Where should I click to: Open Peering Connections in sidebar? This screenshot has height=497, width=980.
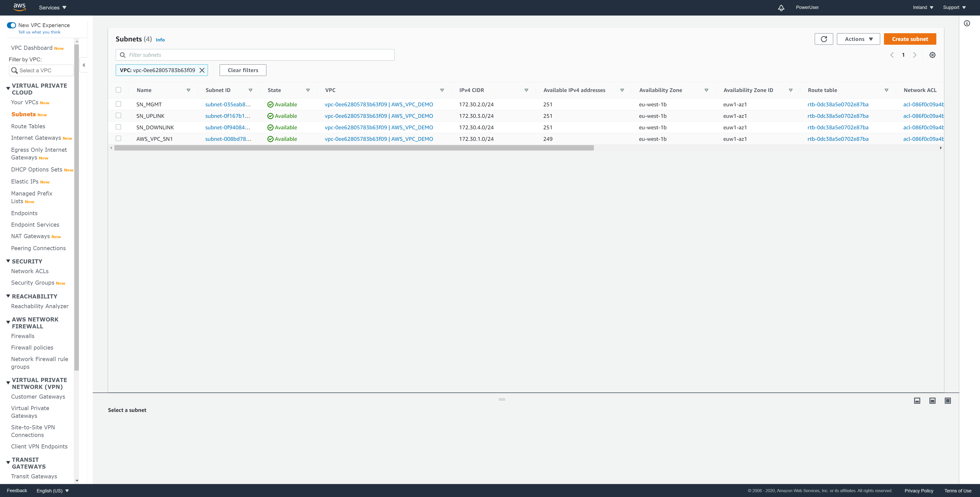(x=38, y=248)
